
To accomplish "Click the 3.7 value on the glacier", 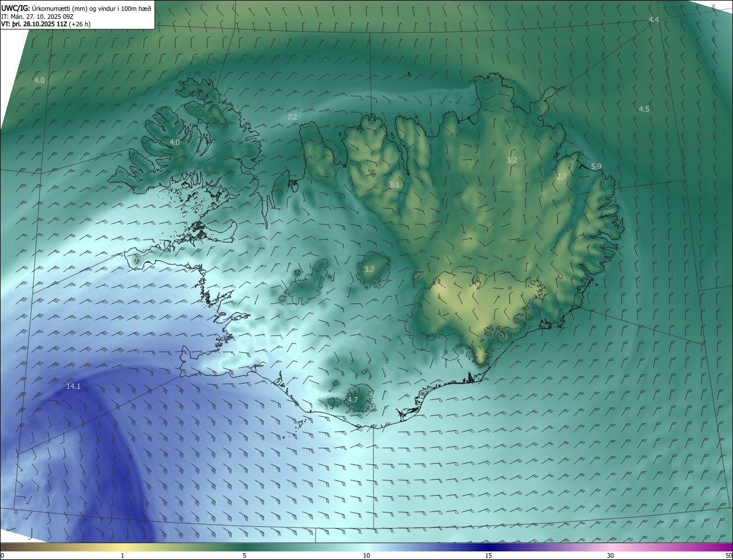I will [x=369, y=269].
